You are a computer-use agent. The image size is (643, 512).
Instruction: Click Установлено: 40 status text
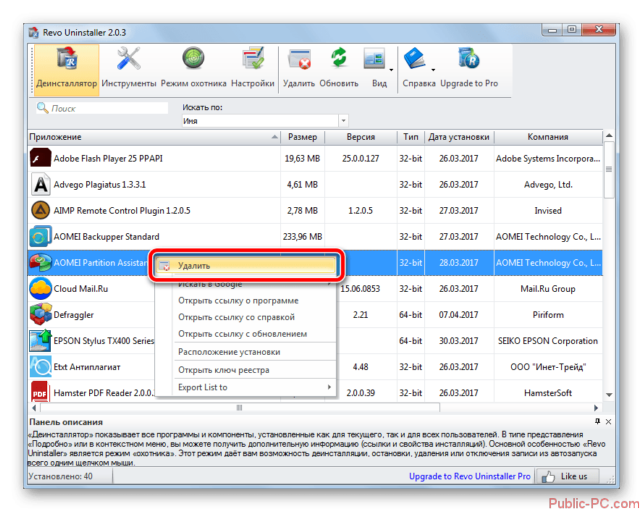click(x=61, y=476)
